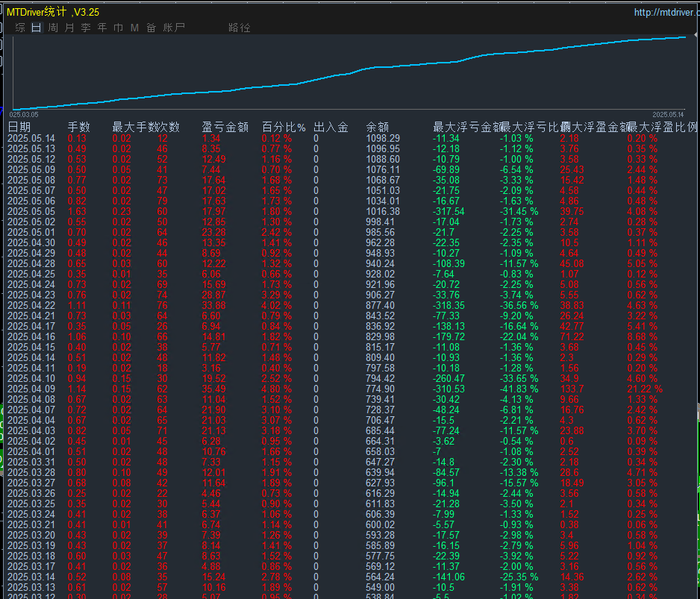Click profit percentage 4.80 %

point(277,389)
